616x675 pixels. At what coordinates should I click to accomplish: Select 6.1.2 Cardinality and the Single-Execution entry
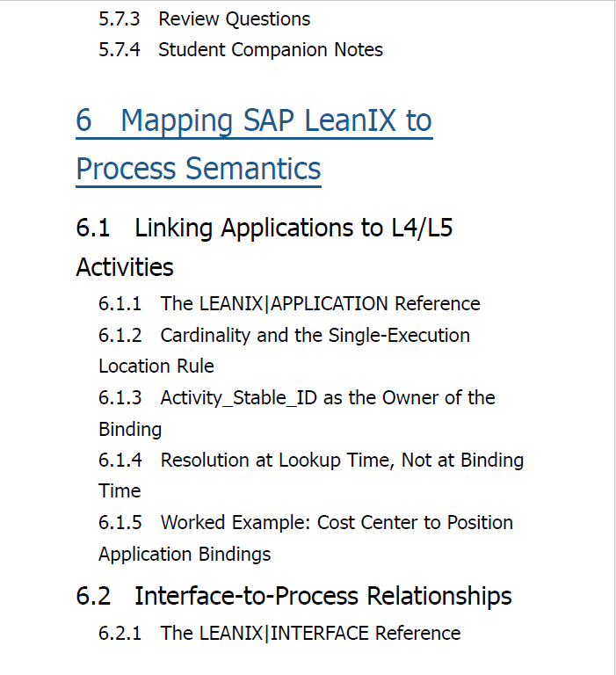point(284,336)
